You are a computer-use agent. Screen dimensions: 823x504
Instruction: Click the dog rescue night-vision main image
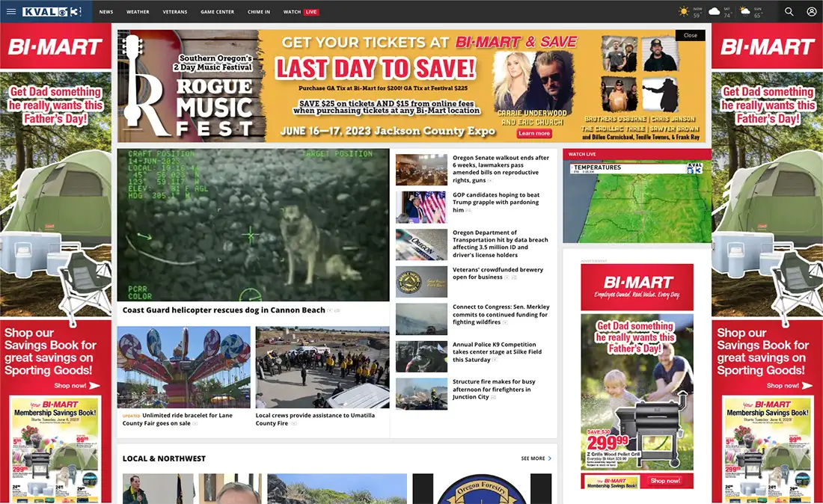[253, 225]
